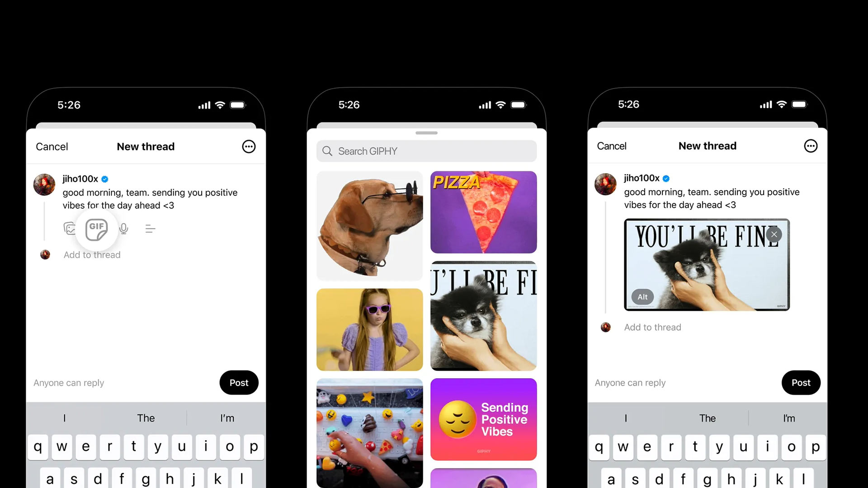The image size is (868, 488).
Task: Tap 'Add to thread' reply option
Action: click(92, 254)
